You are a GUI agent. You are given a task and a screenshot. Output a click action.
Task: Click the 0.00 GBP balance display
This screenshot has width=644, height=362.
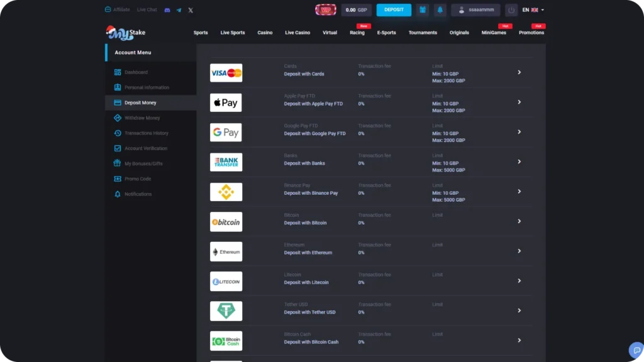[x=356, y=10]
